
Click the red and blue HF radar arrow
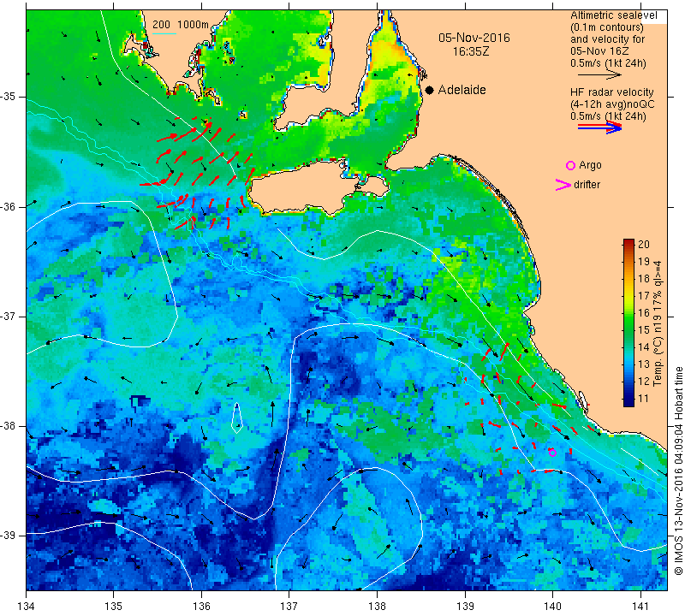(x=599, y=127)
